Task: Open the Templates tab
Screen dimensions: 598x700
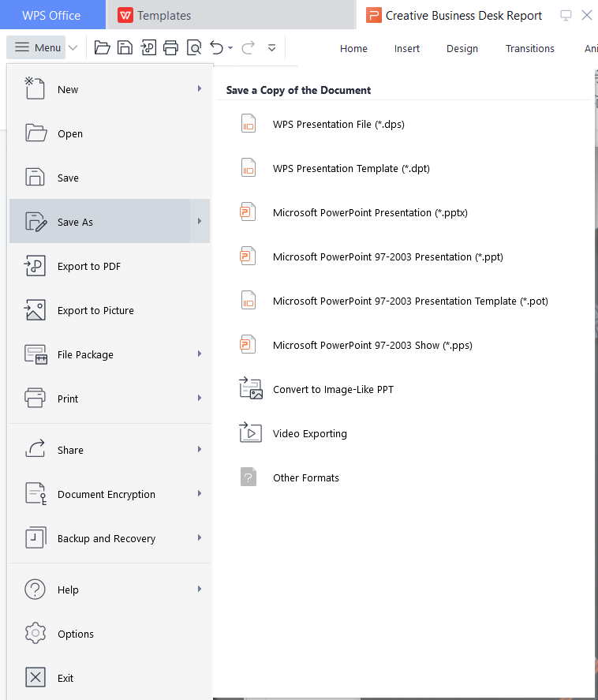Action: (x=163, y=15)
